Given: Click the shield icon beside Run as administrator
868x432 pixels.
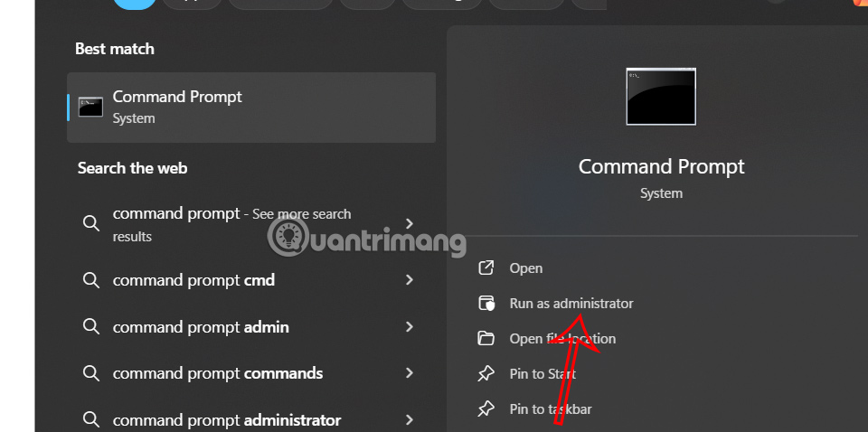Looking at the screenshot, I should click(486, 303).
